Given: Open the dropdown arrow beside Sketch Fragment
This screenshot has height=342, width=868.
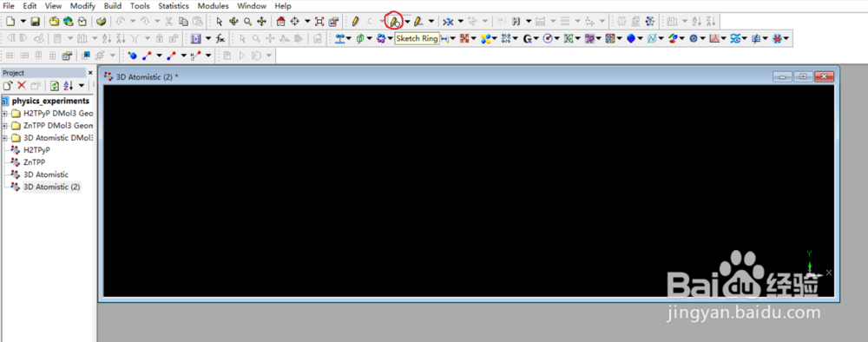Looking at the screenshot, I should [x=431, y=22].
